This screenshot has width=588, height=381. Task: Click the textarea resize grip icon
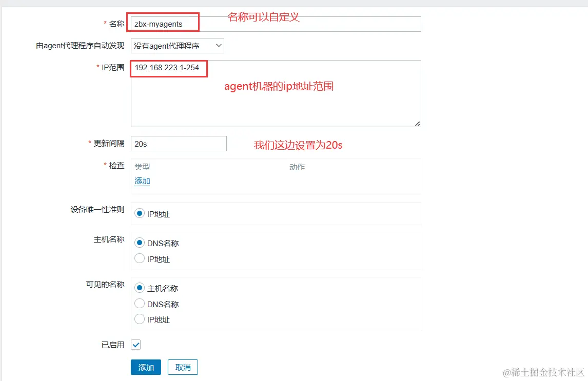coord(417,124)
